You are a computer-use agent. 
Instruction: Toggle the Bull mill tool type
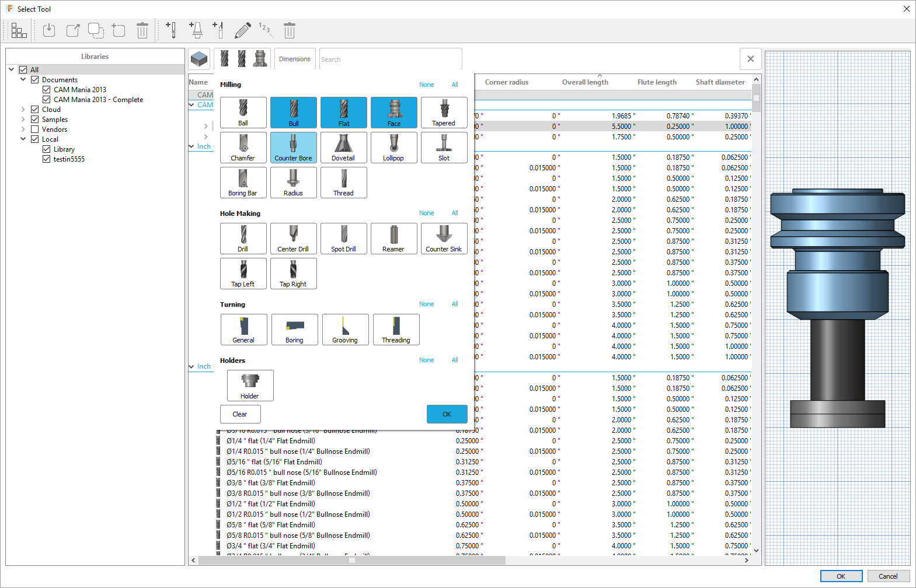pyautogui.click(x=294, y=113)
